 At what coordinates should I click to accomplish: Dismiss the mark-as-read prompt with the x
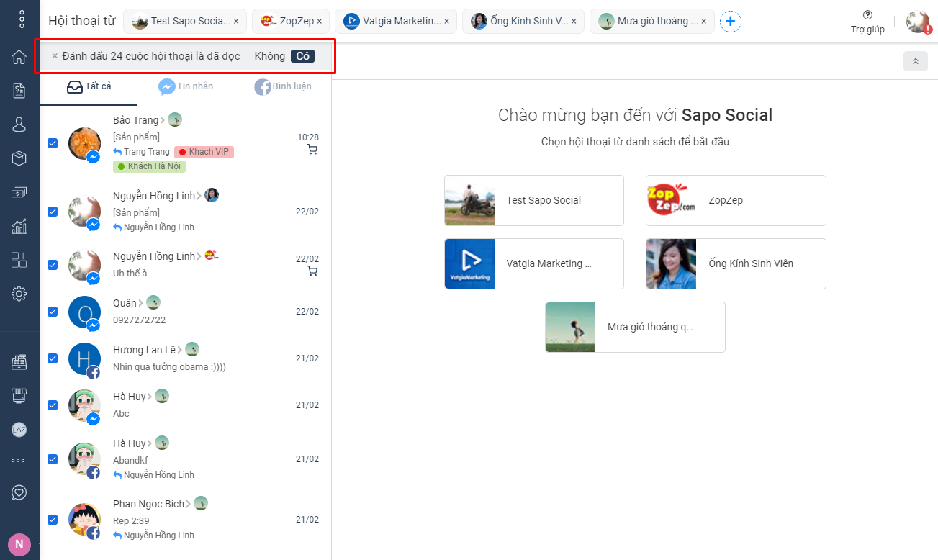[x=55, y=56]
